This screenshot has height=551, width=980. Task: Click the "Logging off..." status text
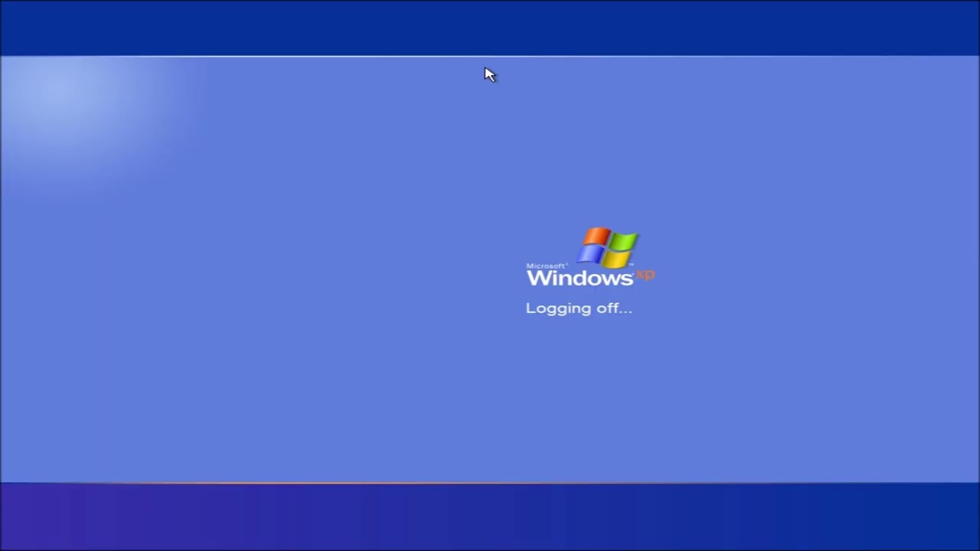[579, 308]
